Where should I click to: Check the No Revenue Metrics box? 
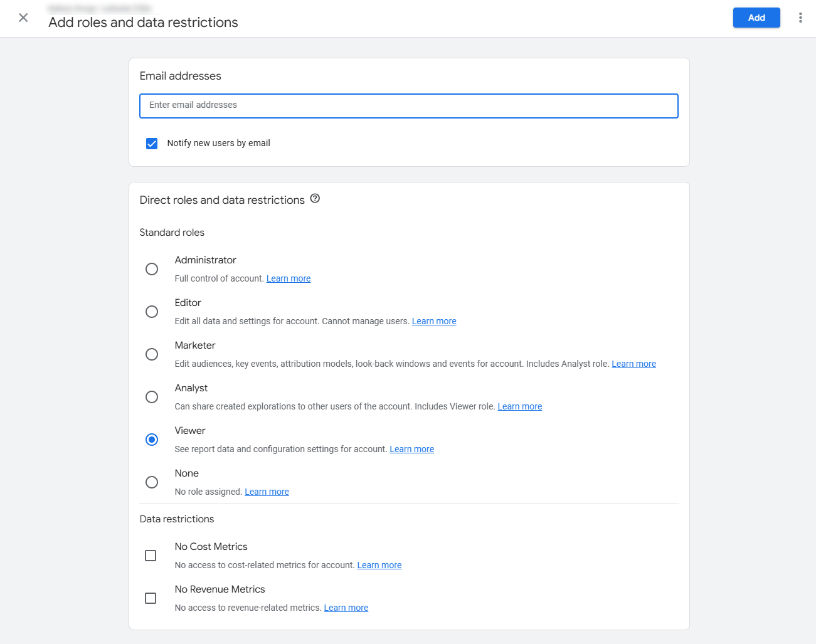click(x=151, y=598)
